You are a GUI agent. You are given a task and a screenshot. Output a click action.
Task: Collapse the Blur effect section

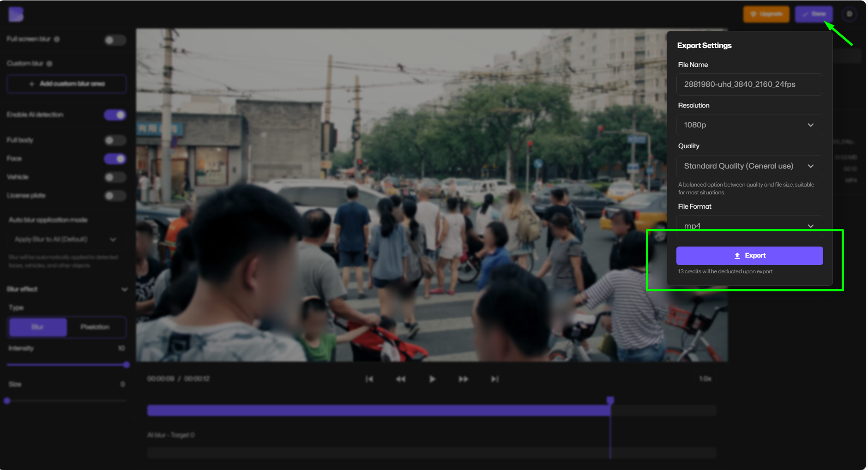click(x=124, y=289)
